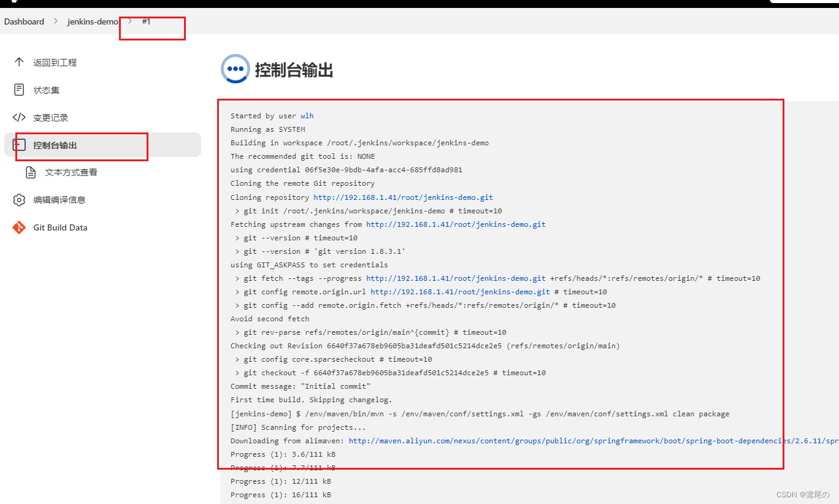839x504 pixels.
Task: Click 'First time build. Skipping changelog.' line
Action: pyautogui.click(x=311, y=400)
